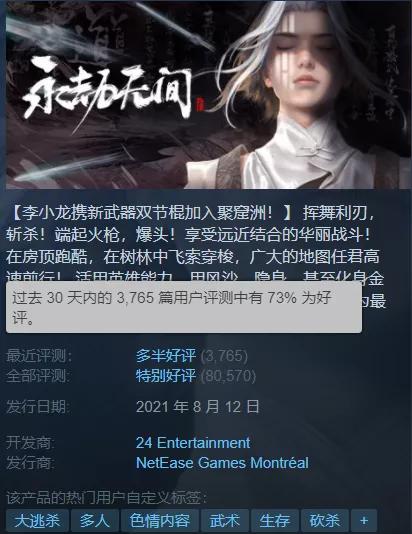Open the 永劫无间 game header image
The image size is (412, 534).
[x=208, y=95]
